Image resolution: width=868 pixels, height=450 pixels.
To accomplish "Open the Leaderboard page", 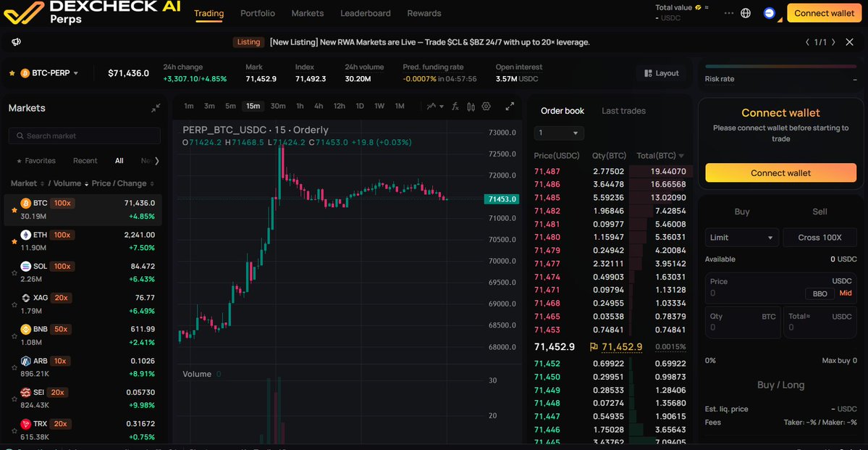I will coord(366,13).
